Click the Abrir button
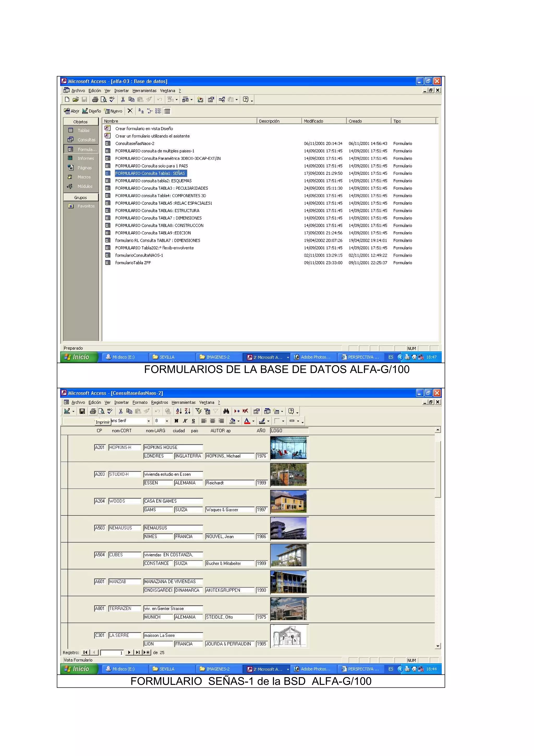Viewport: 534px width, 756px height. point(71,111)
